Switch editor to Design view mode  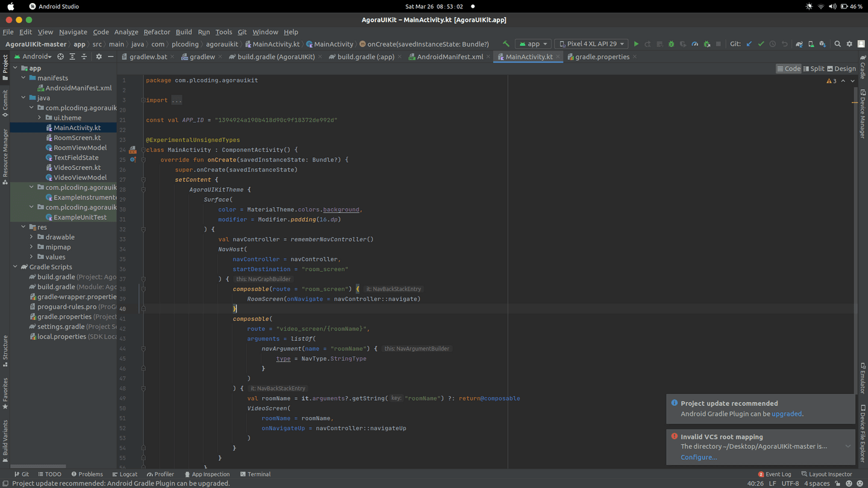(841, 69)
